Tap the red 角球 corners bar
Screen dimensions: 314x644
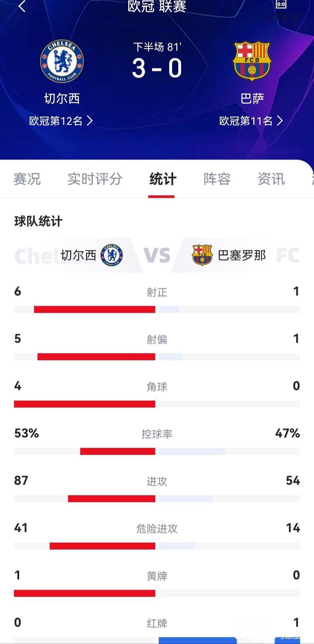[84, 404]
